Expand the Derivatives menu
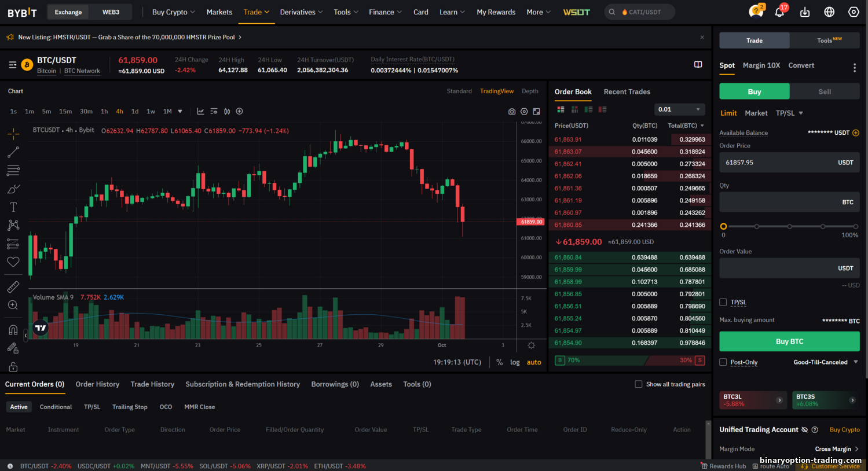The height and width of the screenshot is (471, 868). point(301,12)
